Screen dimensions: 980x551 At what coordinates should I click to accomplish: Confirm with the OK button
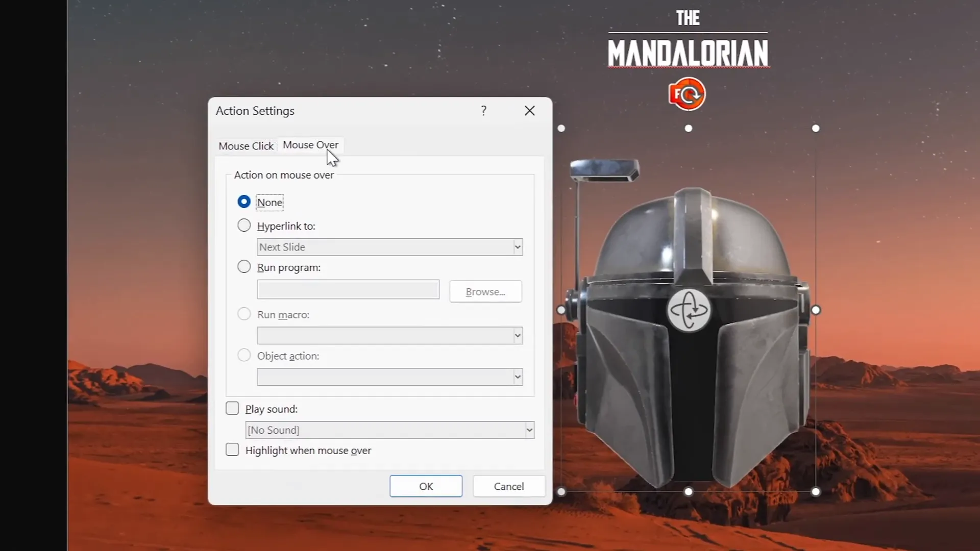426,486
